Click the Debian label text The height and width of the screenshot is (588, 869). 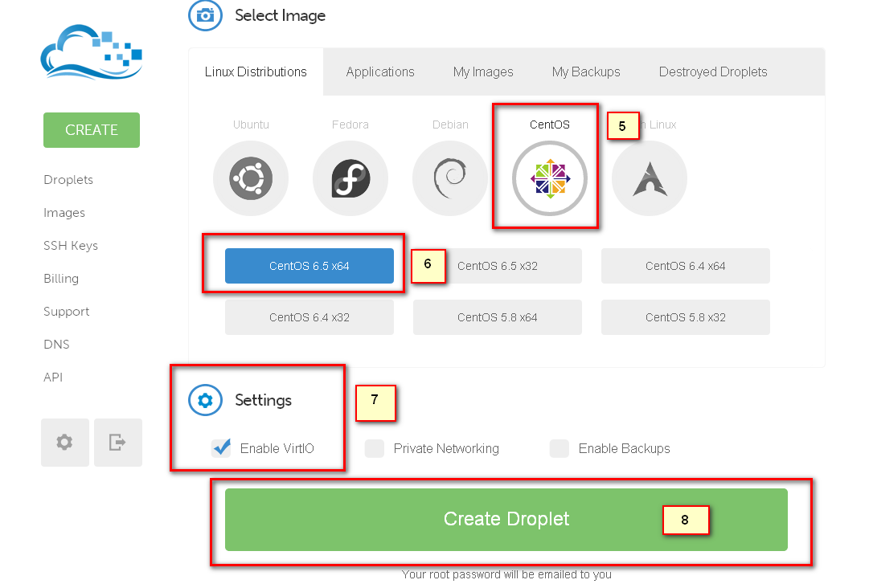pyautogui.click(x=450, y=125)
